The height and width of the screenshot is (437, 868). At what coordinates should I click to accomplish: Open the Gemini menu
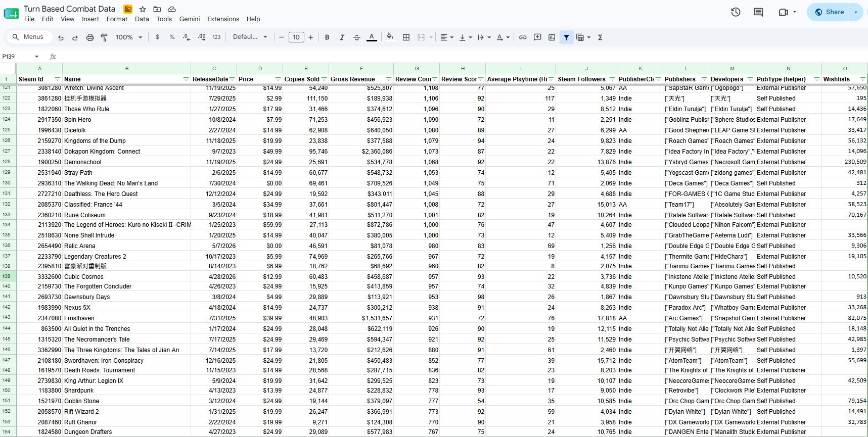tap(190, 19)
